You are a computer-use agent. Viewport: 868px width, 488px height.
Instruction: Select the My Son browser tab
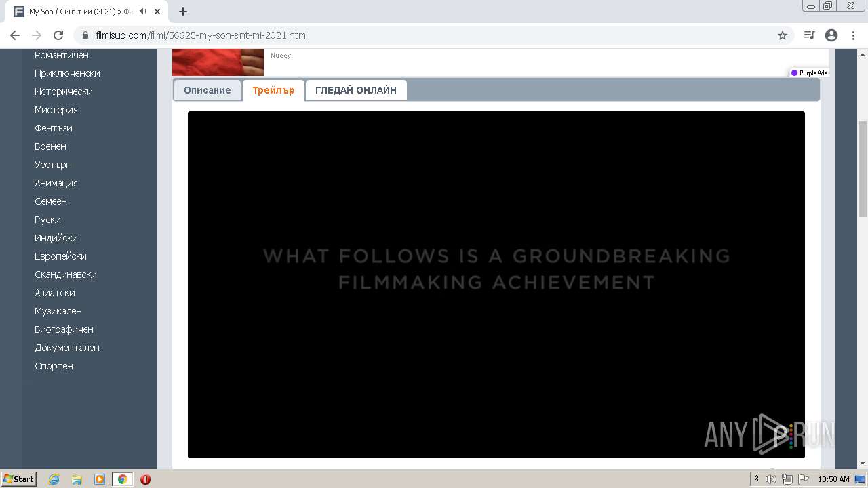pyautogui.click(x=88, y=12)
